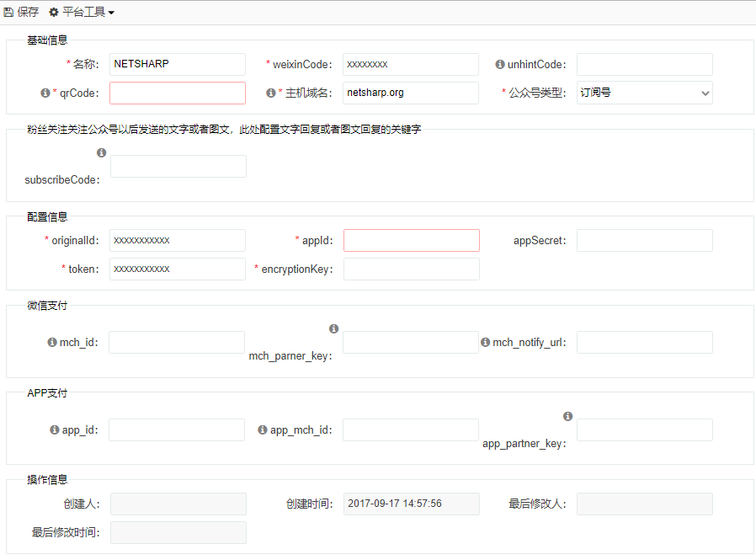Click the info icon next to mch_notify_url
756x560 pixels.
(x=486, y=342)
